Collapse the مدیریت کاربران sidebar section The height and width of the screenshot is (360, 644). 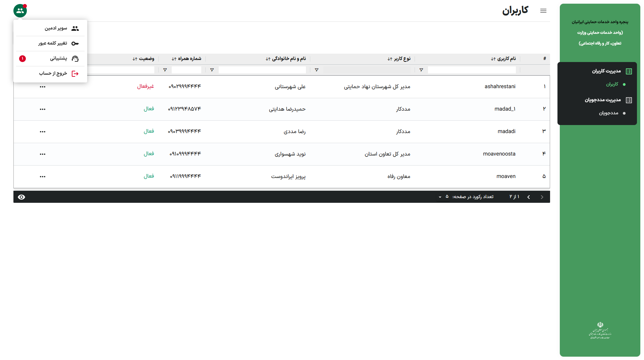(606, 71)
